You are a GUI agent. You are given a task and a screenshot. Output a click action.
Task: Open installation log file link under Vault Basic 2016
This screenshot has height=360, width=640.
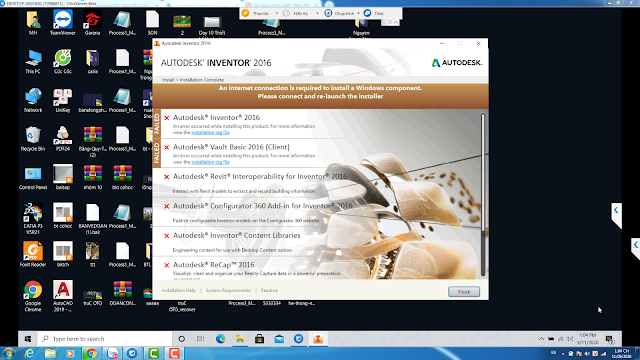[x=211, y=162]
